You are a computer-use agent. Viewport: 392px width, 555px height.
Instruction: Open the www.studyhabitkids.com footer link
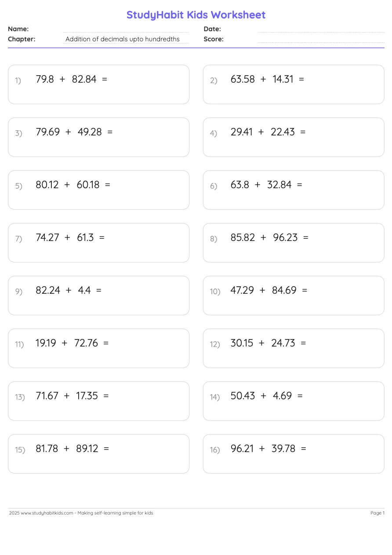tap(47, 513)
